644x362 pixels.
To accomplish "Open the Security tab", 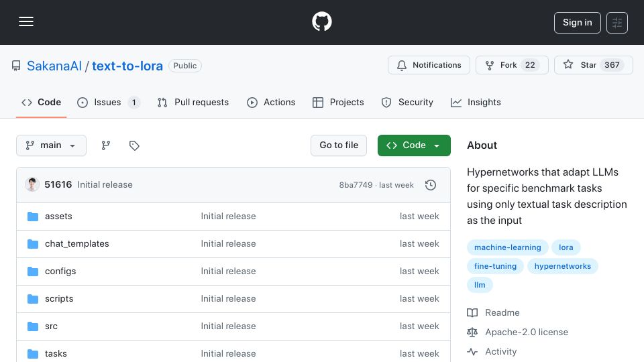I will 407,102.
